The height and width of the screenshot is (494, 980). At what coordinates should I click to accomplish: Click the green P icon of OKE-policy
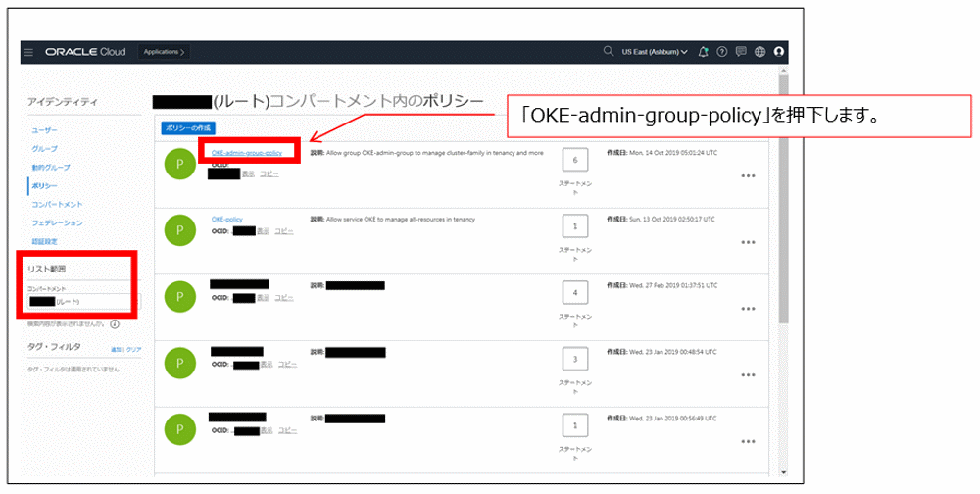click(180, 230)
